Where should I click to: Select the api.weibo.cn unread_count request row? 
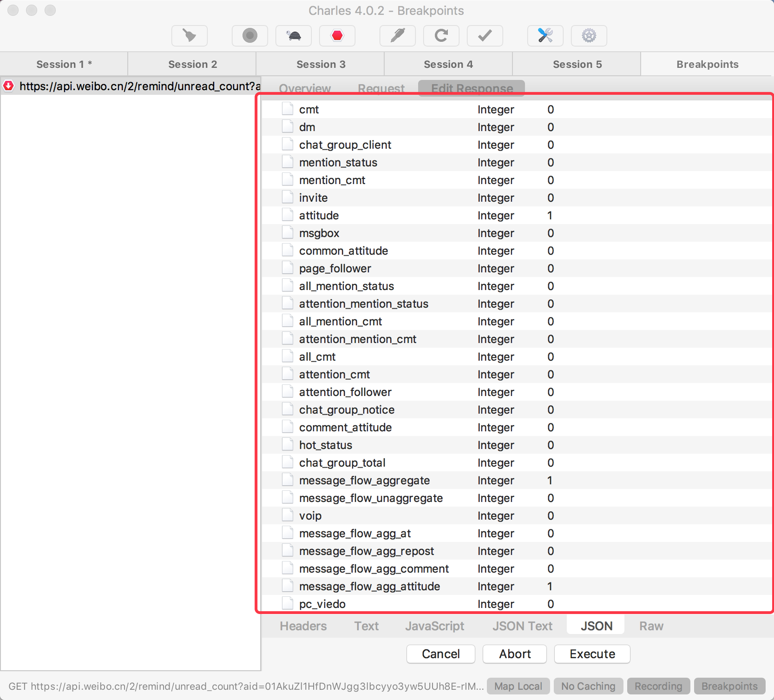pyautogui.click(x=131, y=86)
